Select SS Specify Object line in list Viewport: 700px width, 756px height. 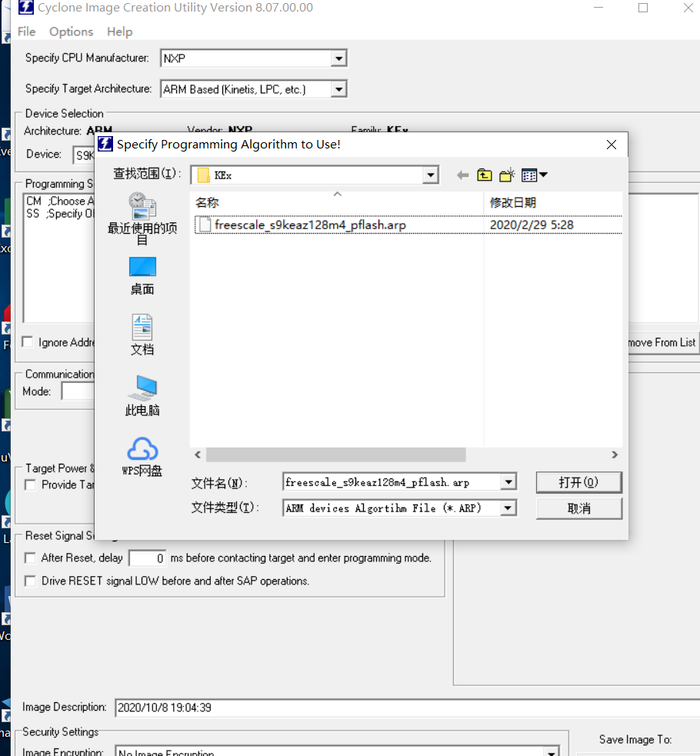point(60,213)
